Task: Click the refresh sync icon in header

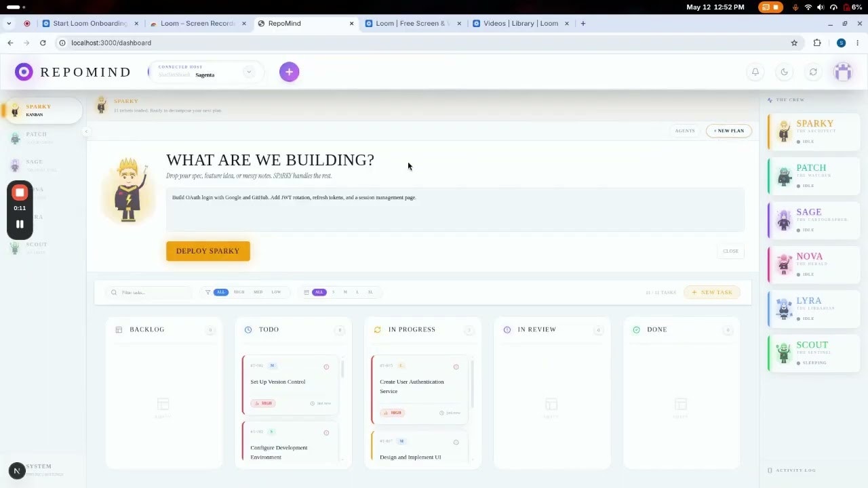Action: point(813,72)
